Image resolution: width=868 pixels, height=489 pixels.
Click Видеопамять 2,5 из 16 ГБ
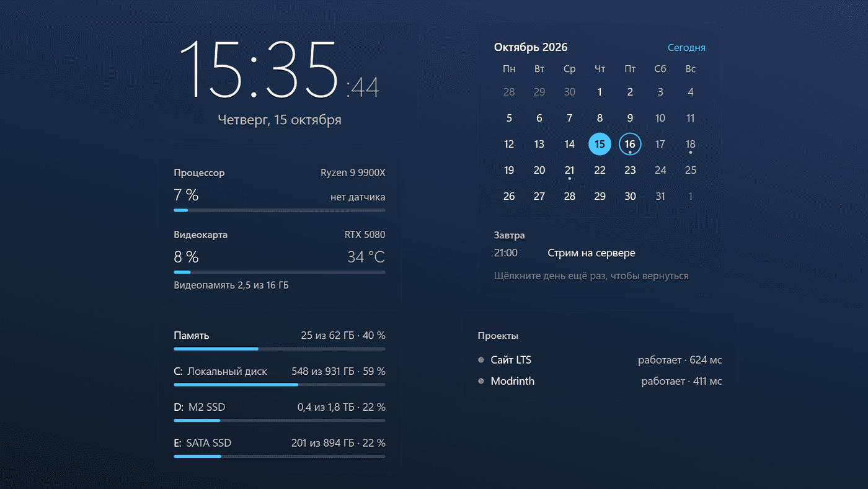(231, 285)
